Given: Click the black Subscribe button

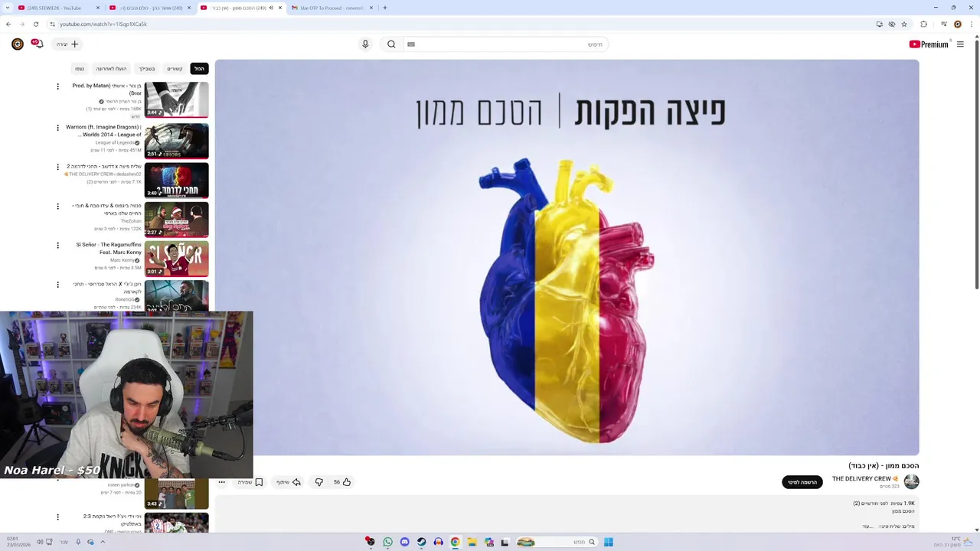Looking at the screenshot, I should (802, 482).
